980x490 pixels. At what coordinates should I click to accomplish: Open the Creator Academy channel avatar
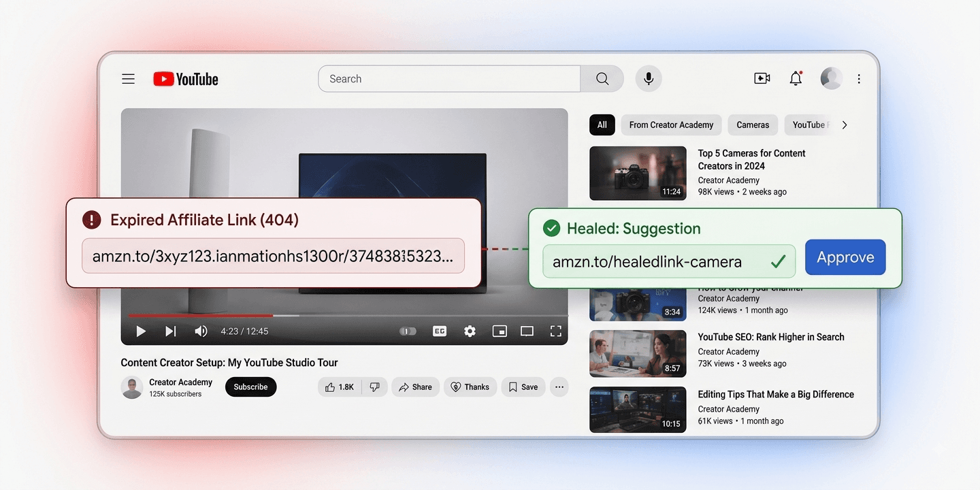tap(132, 387)
